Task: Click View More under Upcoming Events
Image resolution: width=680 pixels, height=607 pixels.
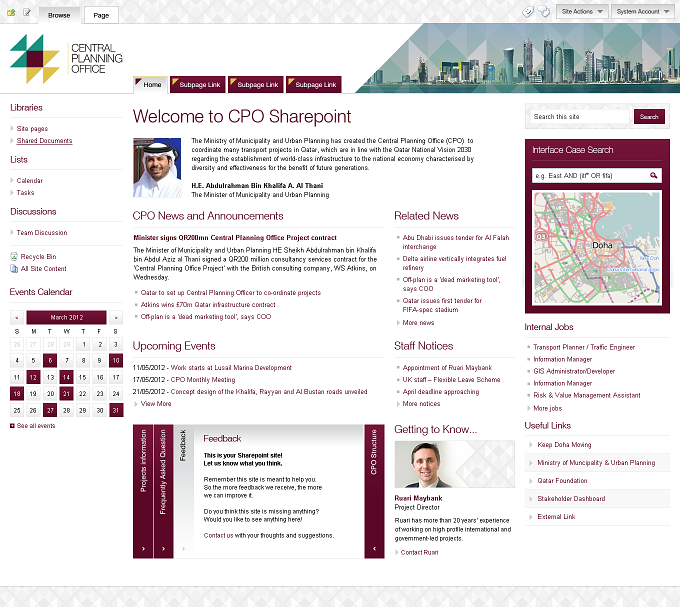Action: pos(156,404)
